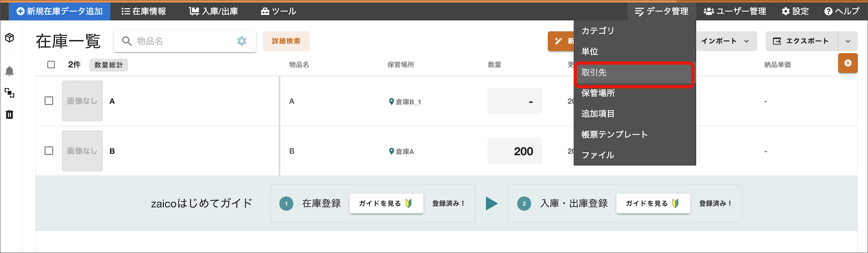Screen dimensions: 868x253
Task: Check the checkbox for item B
Action: click(x=49, y=151)
